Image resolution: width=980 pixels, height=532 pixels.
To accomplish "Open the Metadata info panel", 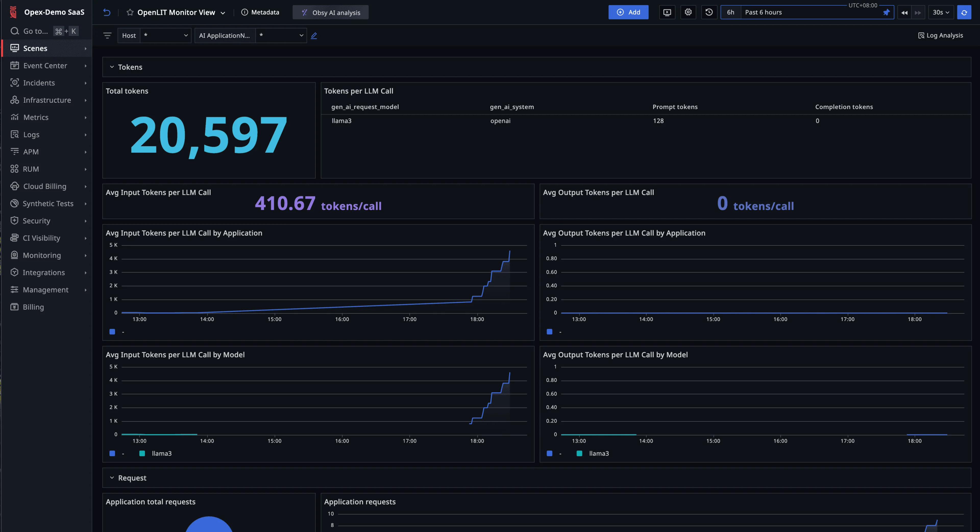I will tap(260, 12).
